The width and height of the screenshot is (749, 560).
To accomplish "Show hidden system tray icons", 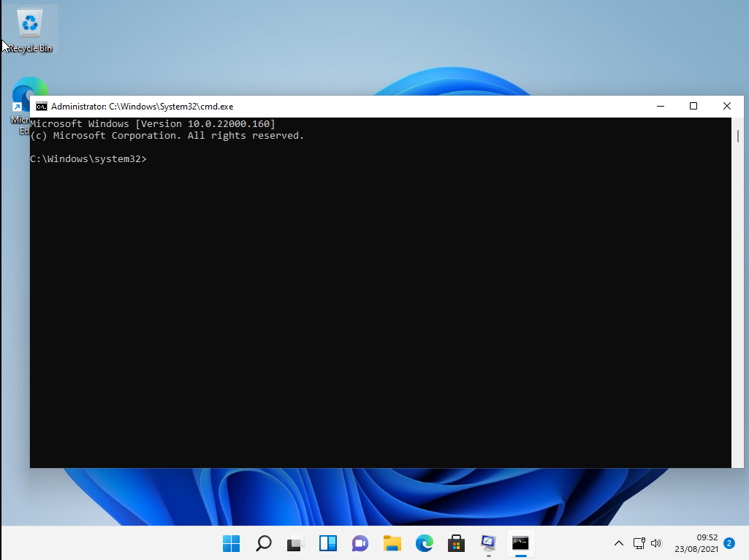I will (x=619, y=543).
